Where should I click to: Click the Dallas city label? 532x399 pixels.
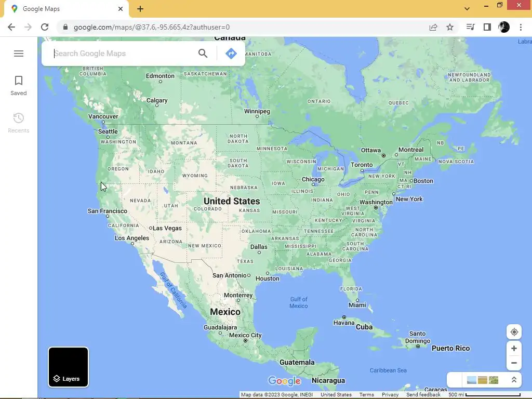click(x=259, y=247)
